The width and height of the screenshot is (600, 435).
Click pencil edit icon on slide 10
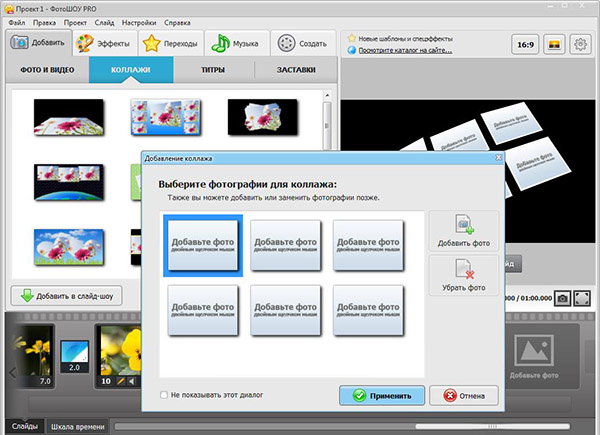click(x=121, y=381)
